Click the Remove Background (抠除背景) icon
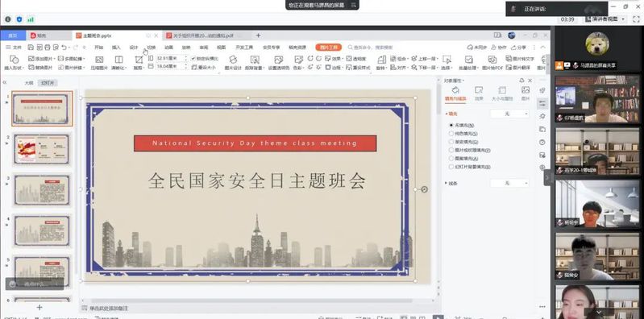644x319 pixels. 255,60
